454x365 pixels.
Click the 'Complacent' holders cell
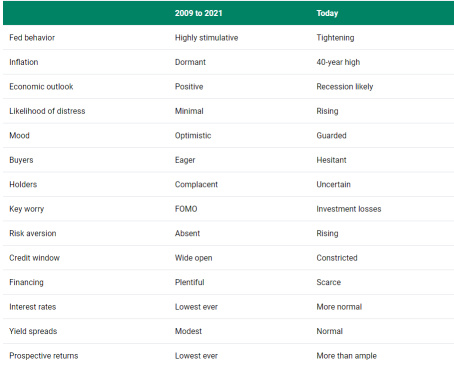point(196,184)
